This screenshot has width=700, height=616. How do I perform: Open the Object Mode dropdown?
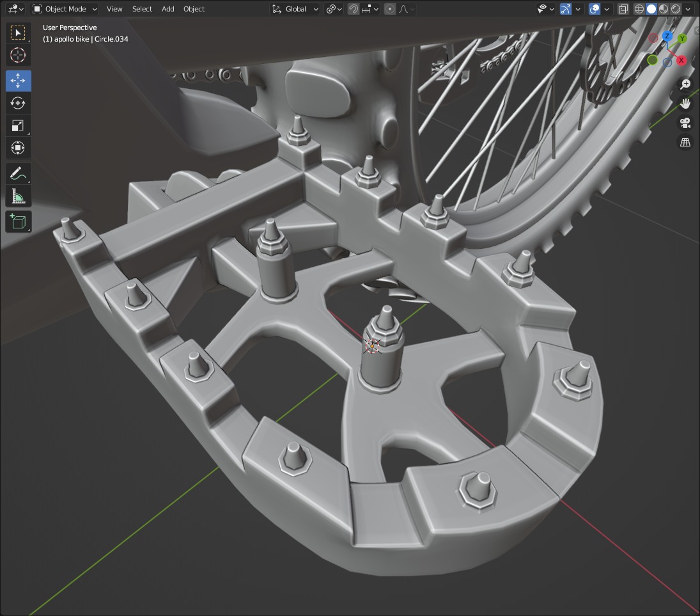click(x=65, y=9)
